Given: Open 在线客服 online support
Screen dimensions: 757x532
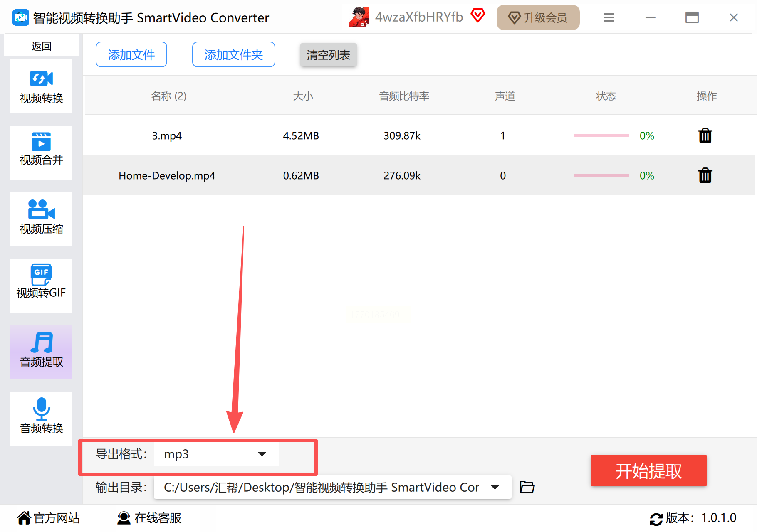Looking at the screenshot, I should [149, 518].
